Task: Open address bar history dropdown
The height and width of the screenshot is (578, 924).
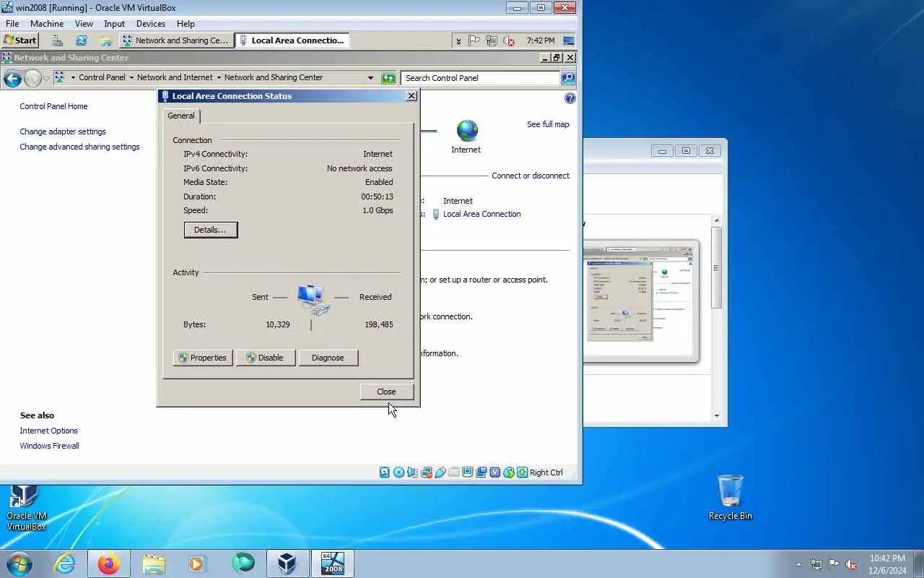Action: pyautogui.click(x=370, y=77)
